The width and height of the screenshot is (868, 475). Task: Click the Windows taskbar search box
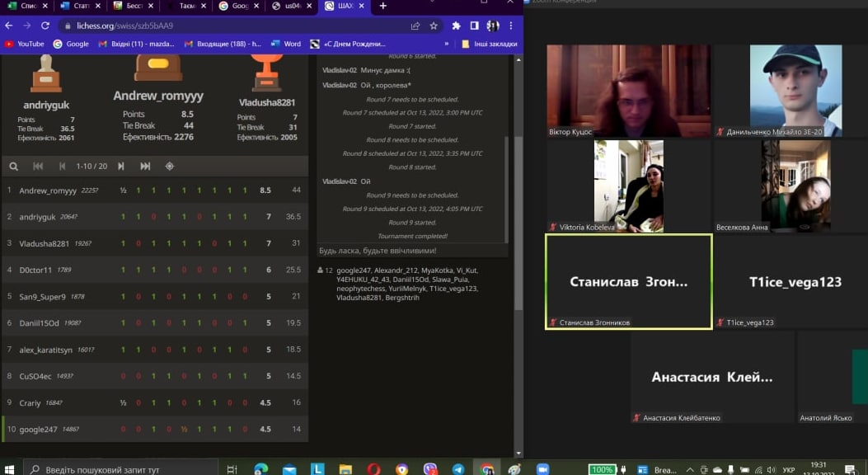120,469
